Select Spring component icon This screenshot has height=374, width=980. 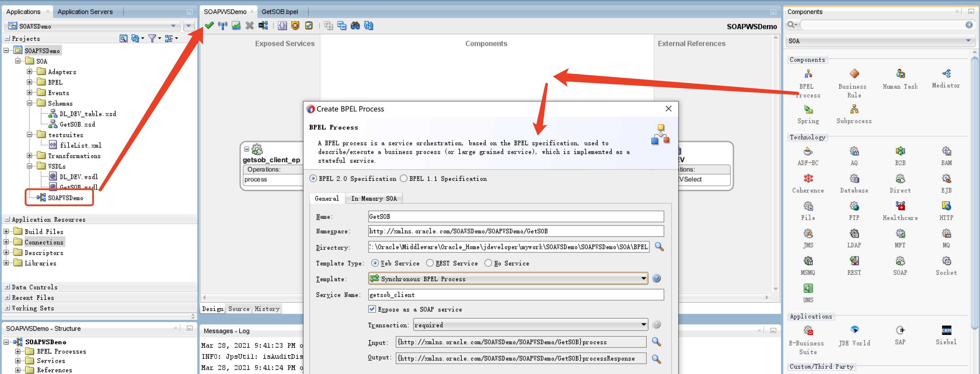808,110
